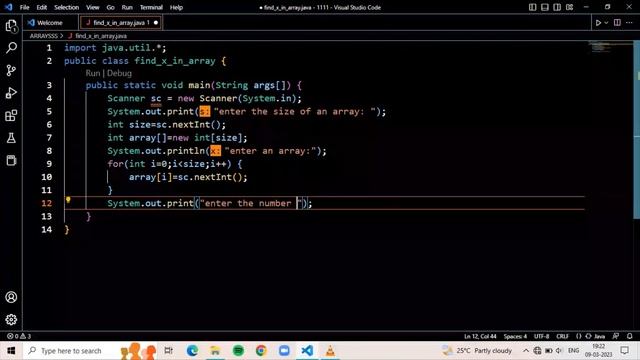640x360 pixels.
Task: Open the File menu
Action: 24,7
